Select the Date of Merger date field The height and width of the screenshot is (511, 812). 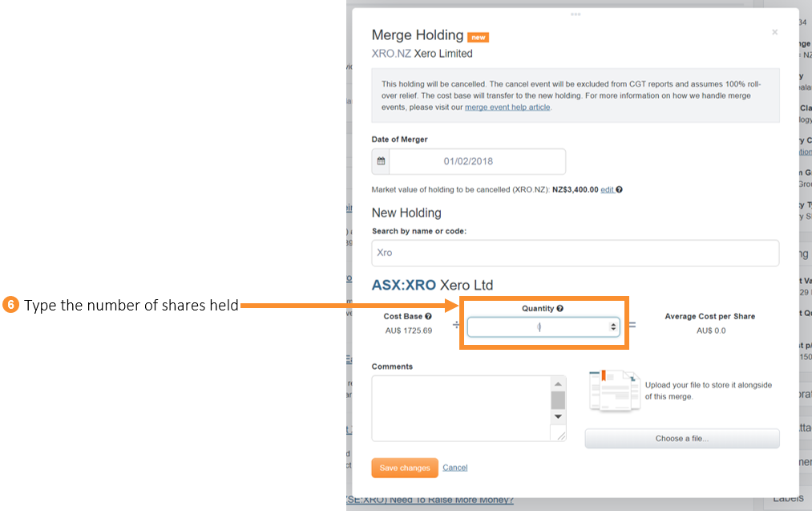point(477,160)
